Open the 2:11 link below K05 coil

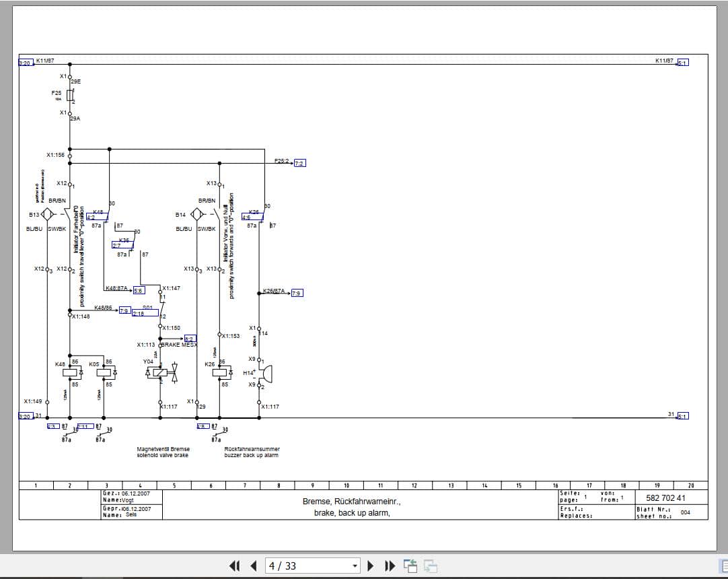tap(85, 426)
